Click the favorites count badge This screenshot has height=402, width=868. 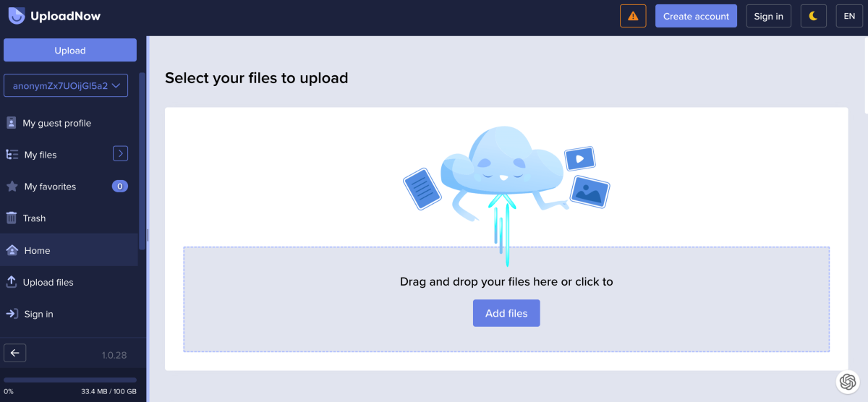click(119, 187)
